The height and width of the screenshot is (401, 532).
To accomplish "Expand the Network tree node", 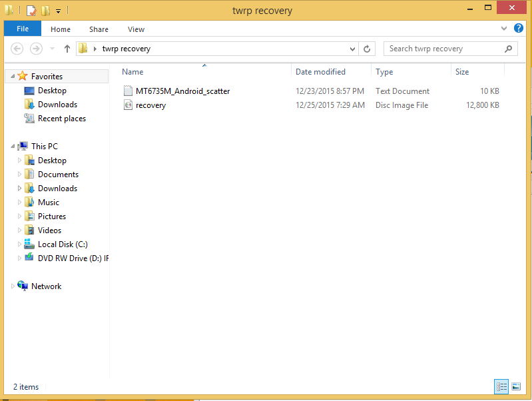I will (13, 286).
